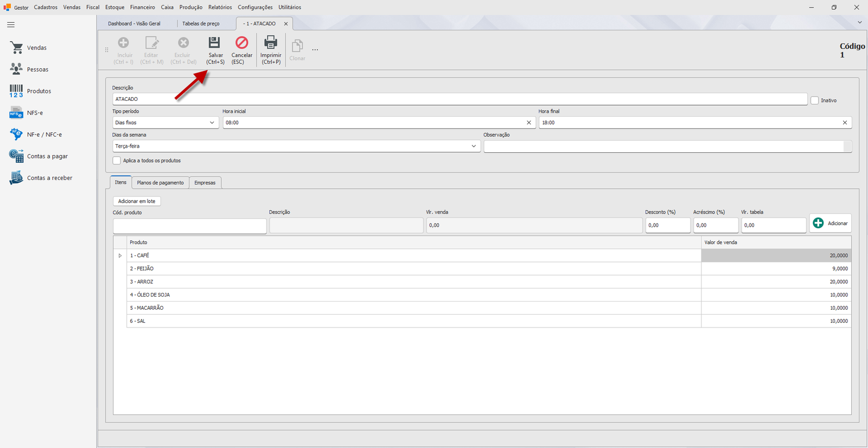The height and width of the screenshot is (448, 868).
Task: Open the Relatórios menu
Action: pyautogui.click(x=220, y=7)
